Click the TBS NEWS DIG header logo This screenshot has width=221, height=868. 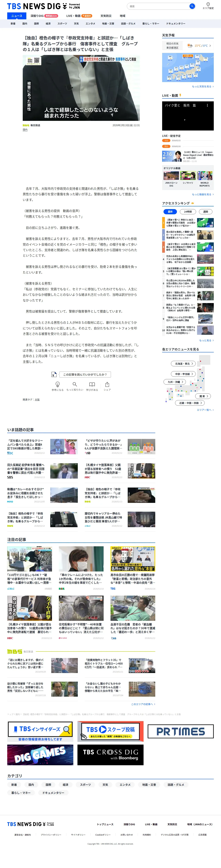coord(43,6)
